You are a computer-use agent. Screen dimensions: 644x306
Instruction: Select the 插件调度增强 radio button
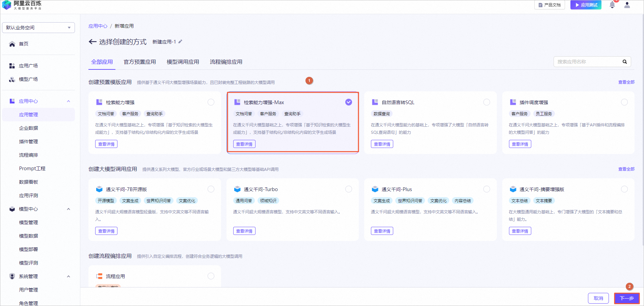tap(624, 102)
